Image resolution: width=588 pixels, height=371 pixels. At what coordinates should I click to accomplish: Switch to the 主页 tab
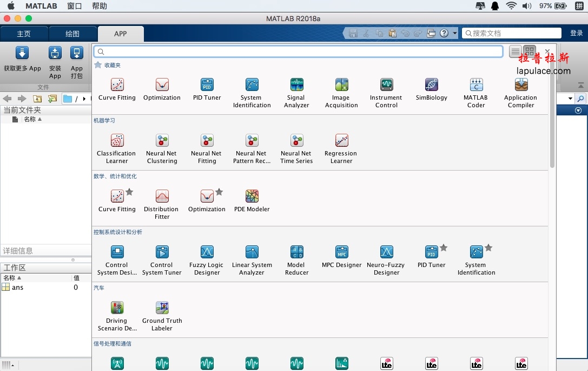[24, 34]
